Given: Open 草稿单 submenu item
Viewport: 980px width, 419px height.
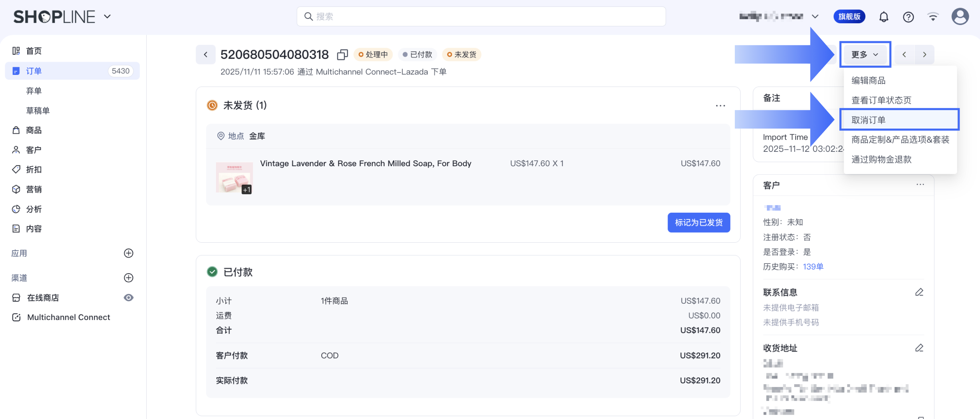Looking at the screenshot, I should pyautogui.click(x=38, y=111).
